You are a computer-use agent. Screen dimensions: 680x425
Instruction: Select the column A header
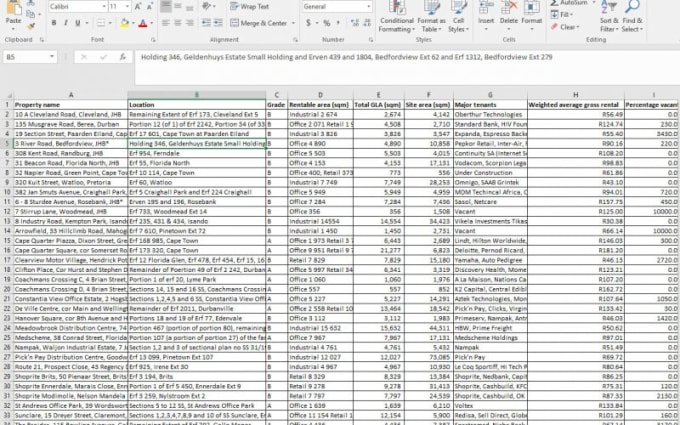[71, 95]
